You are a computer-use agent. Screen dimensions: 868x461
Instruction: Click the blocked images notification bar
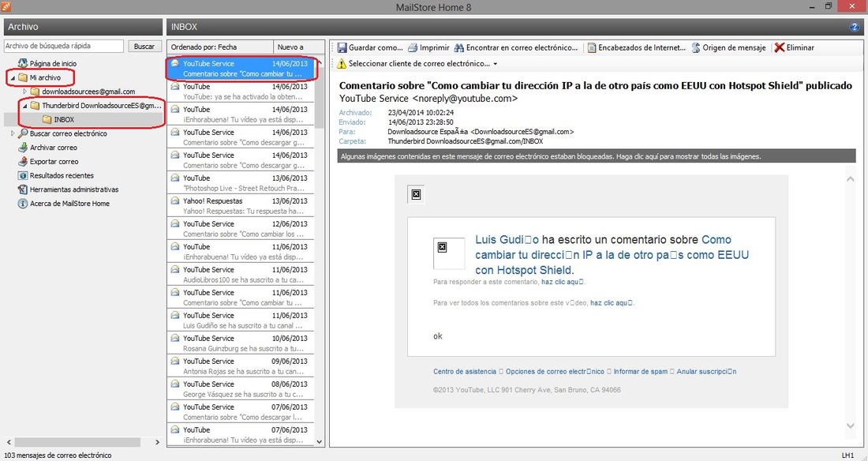(x=597, y=156)
